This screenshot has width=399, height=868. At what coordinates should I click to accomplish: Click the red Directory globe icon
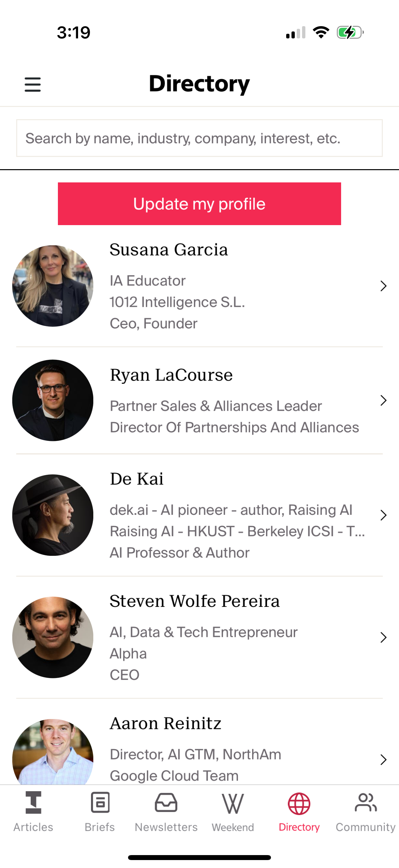pos(299,803)
